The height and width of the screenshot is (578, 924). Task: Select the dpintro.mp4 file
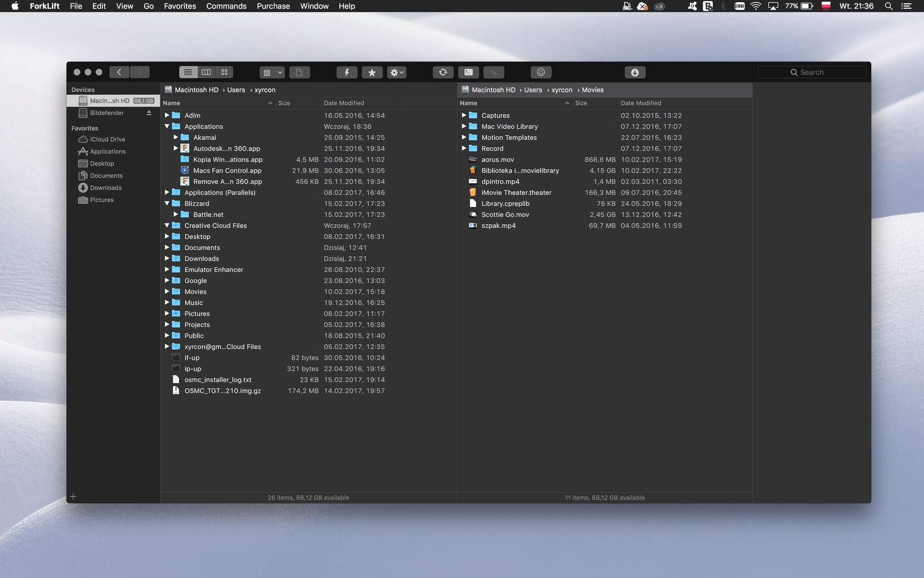(604, 181)
